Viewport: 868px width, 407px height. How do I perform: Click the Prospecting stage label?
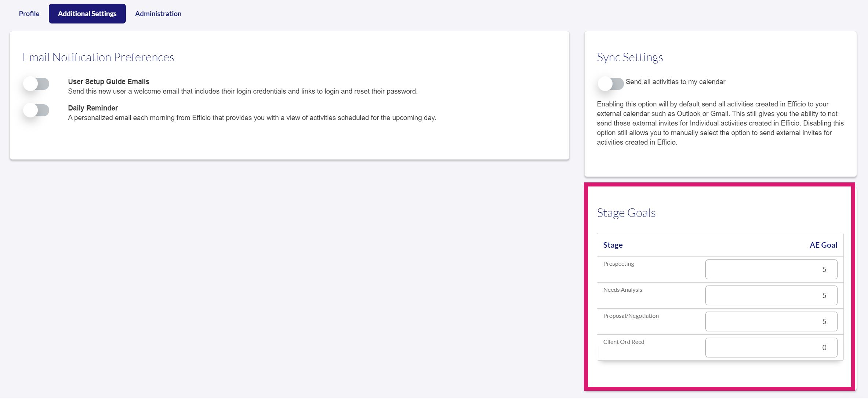click(618, 264)
